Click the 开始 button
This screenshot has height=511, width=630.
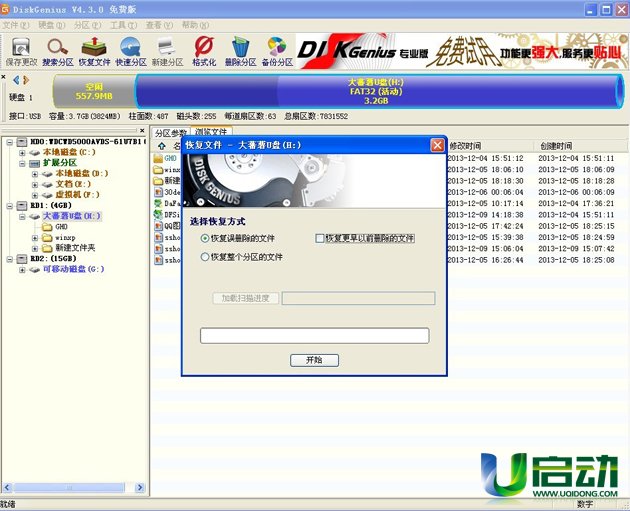click(314, 360)
